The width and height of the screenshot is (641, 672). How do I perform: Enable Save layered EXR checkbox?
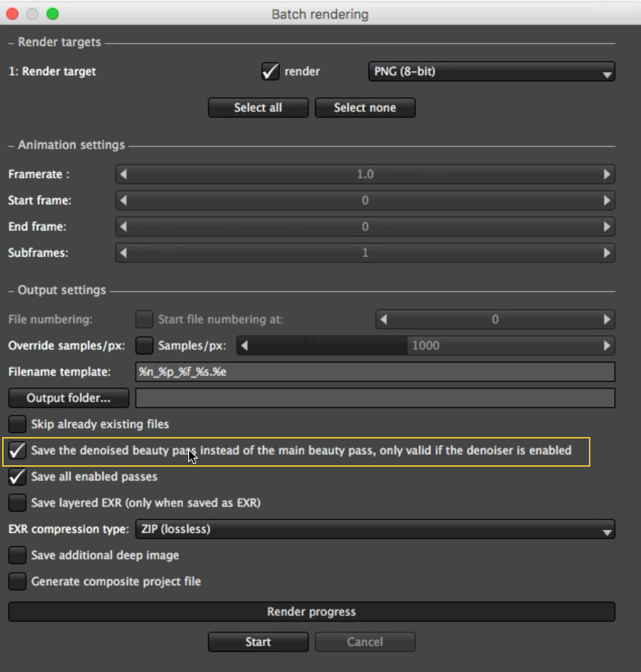coord(17,503)
